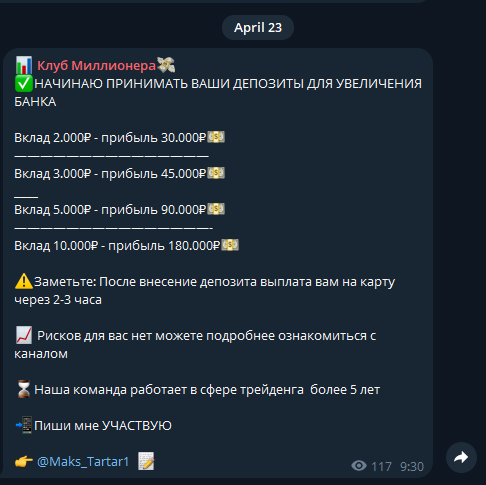Click the banknote emoji after 180.000₽
This screenshot has width=486, height=485.
pos(230,245)
